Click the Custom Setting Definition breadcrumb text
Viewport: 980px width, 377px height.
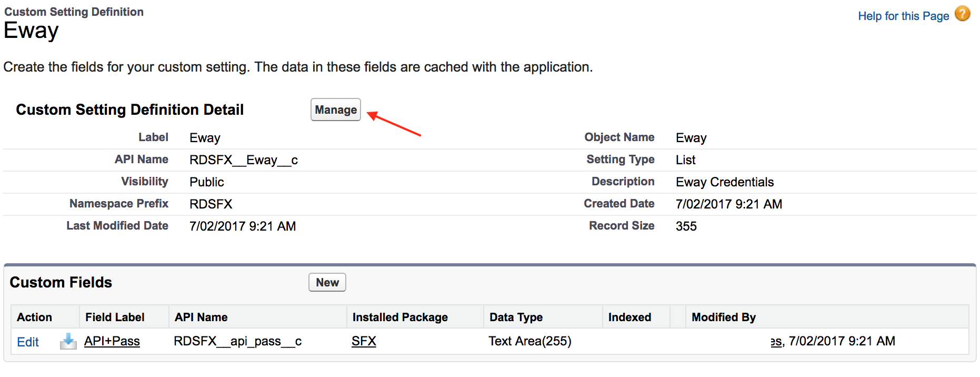74,12
